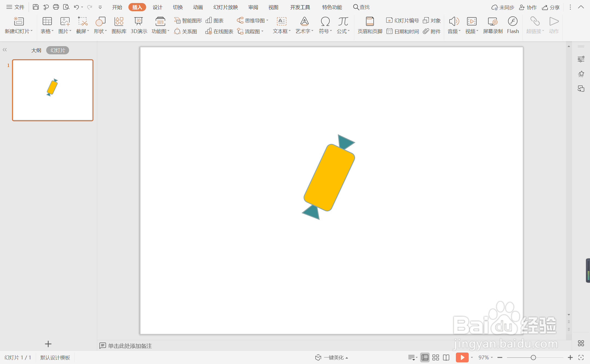Viewport: 590px width, 364px height.
Task: Select slide 1 thumbnail
Action: 53,90
